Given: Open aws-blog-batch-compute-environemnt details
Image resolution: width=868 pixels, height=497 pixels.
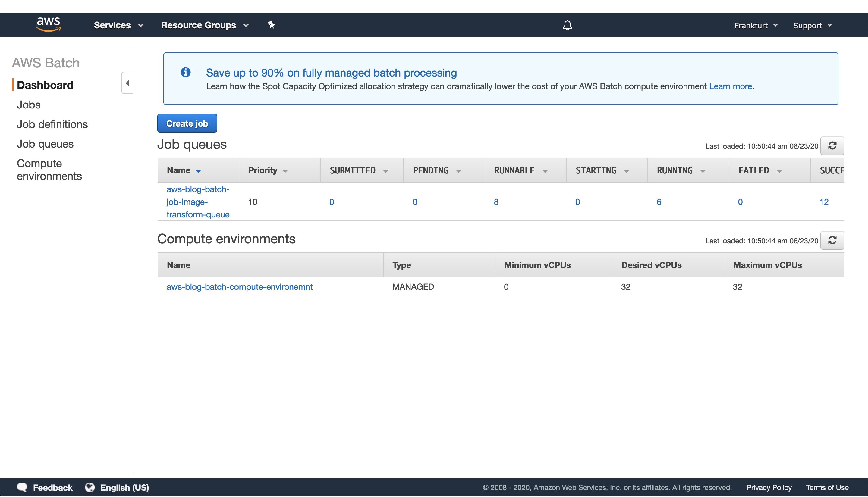Looking at the screenshot, I should point(240,287).
